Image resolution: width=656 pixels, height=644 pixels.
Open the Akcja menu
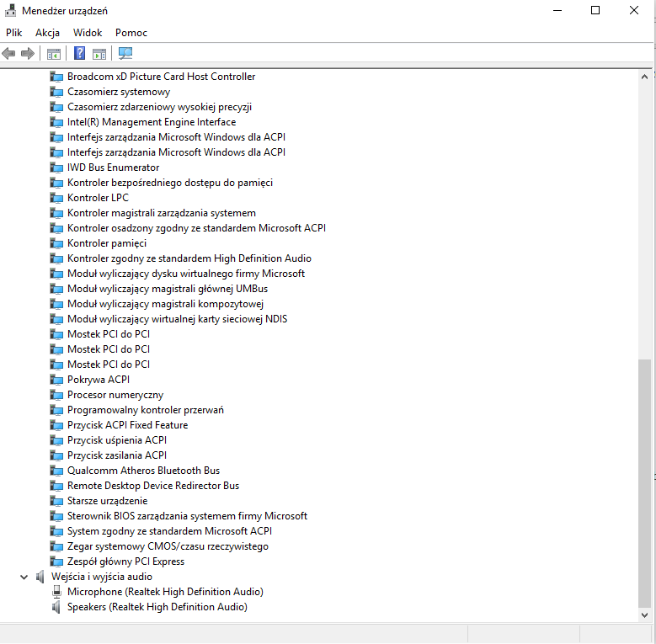47,33
